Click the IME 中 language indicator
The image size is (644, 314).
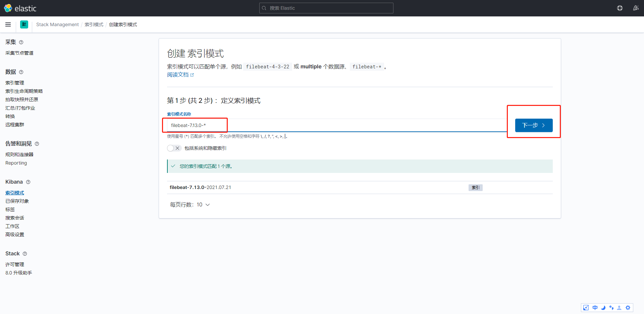click(x=595, y=308)
